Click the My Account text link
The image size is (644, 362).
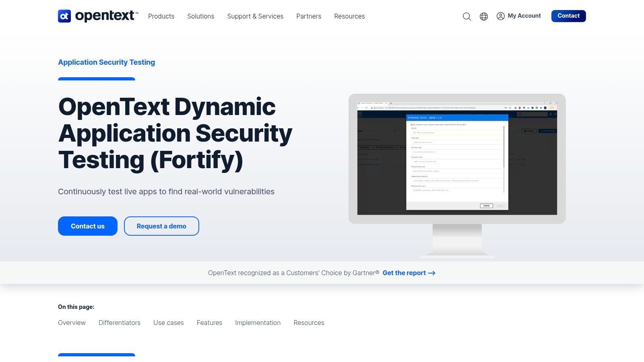(524, 16)
